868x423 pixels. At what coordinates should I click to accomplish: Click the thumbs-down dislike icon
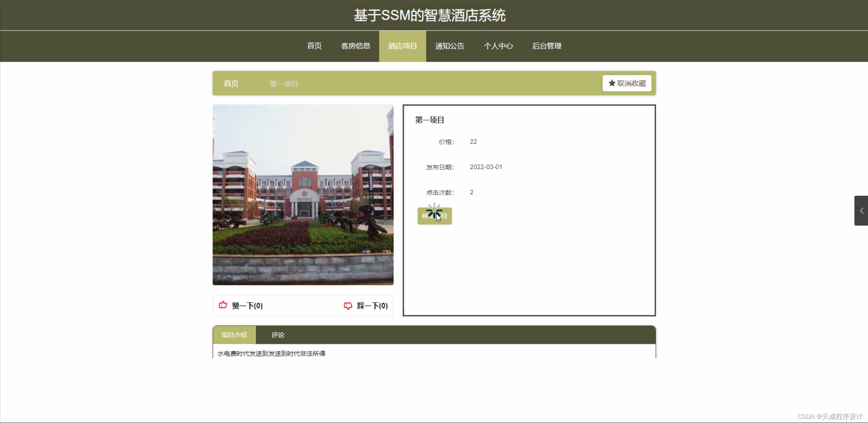click(x=348, y=306)
